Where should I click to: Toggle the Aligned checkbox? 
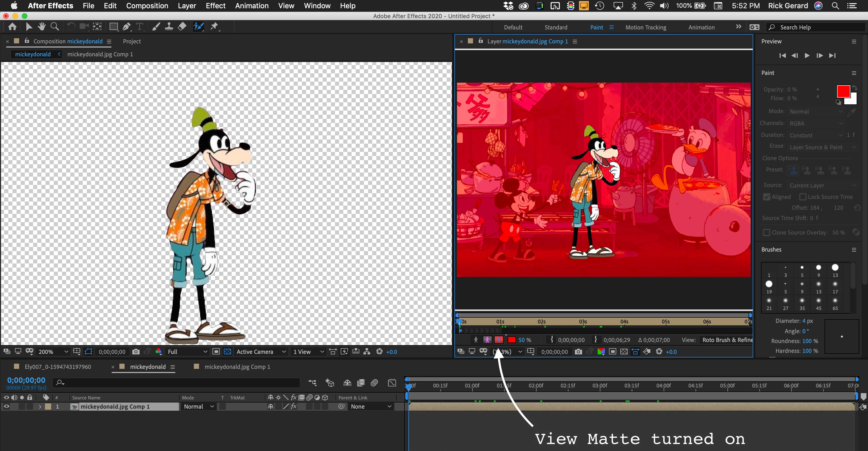point(767,197)
